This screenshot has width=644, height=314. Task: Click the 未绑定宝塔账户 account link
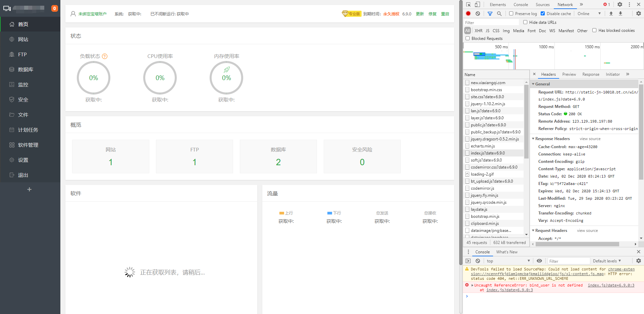pyautogui.click(x=93, y=14)
